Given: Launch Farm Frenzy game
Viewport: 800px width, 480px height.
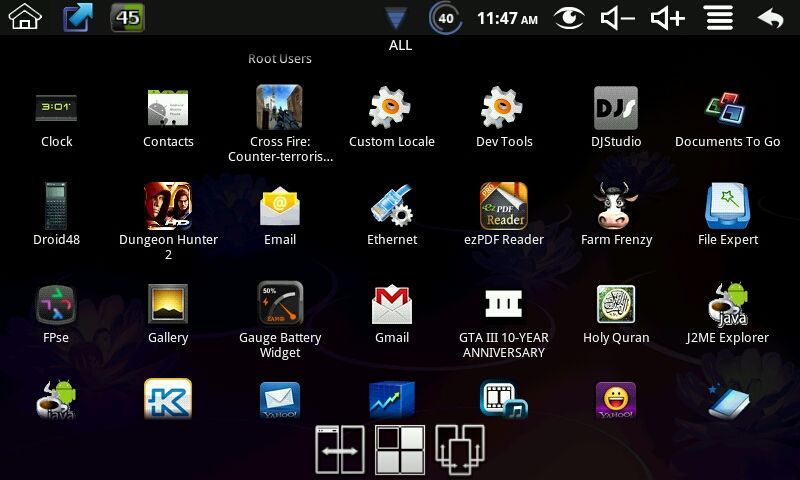Looking at the screenshot, I should point(616,206).
